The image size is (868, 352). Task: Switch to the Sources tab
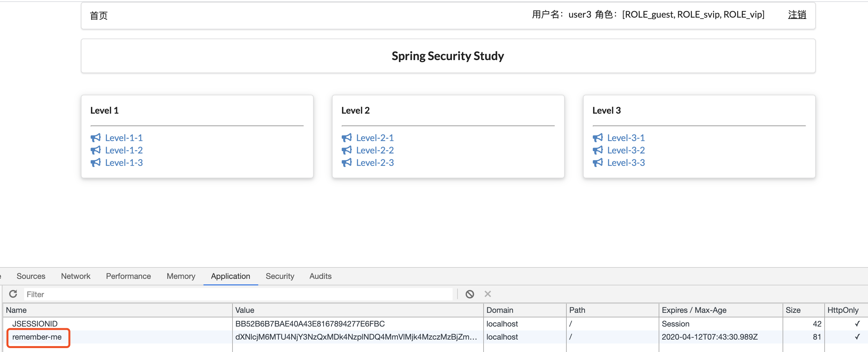coord(31,276)
